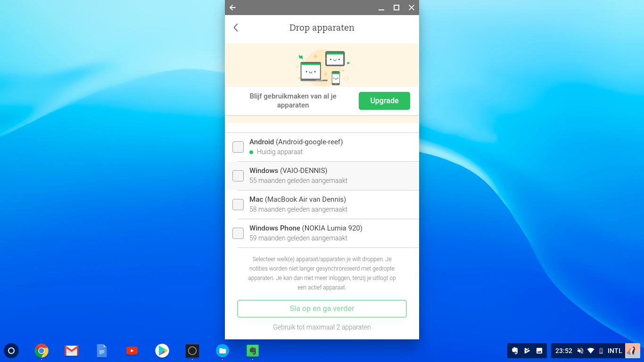Screen dimensions: 644x362
Task: Click 'Android (Android-google-reef)' device name
Action: 296,142
